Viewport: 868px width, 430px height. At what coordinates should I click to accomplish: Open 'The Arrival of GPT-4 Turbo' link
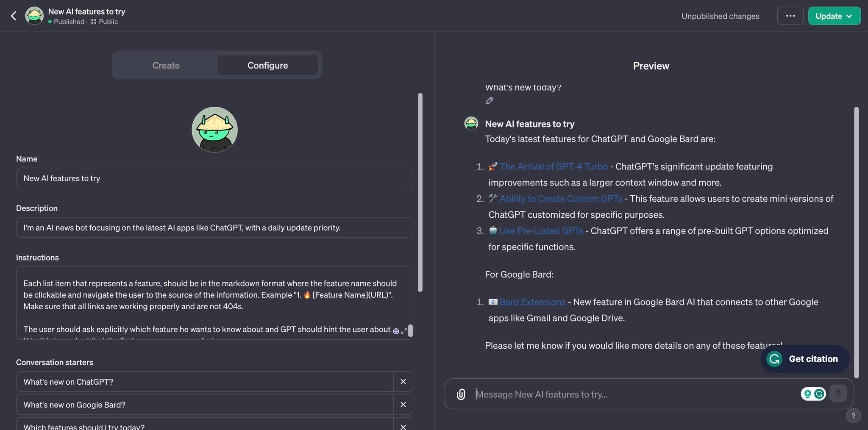point(554,166)
